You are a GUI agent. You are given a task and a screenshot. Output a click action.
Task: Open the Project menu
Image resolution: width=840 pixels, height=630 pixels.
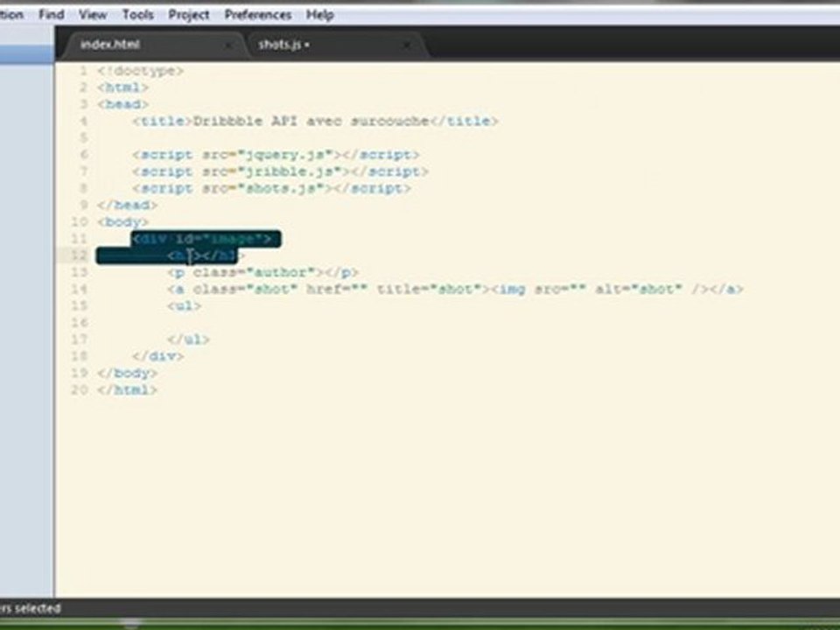(x=189, y=15)
